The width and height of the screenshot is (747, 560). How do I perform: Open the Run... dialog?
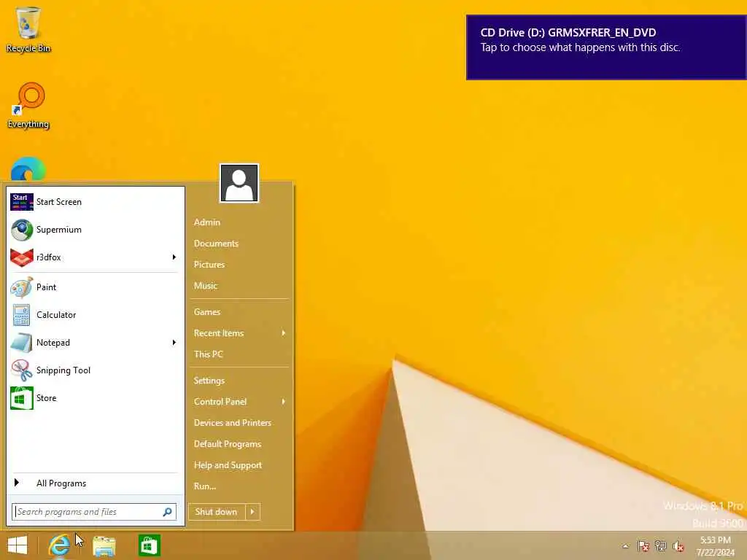pyautogui.click(x=205, y=486)
